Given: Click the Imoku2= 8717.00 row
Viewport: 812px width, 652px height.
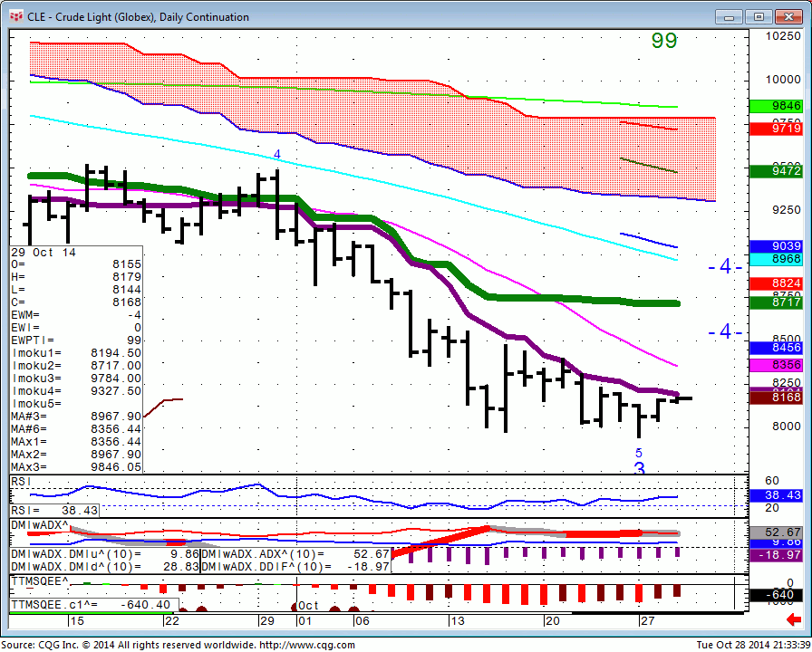Looking at the screenshot, I should tap(76, 366).
